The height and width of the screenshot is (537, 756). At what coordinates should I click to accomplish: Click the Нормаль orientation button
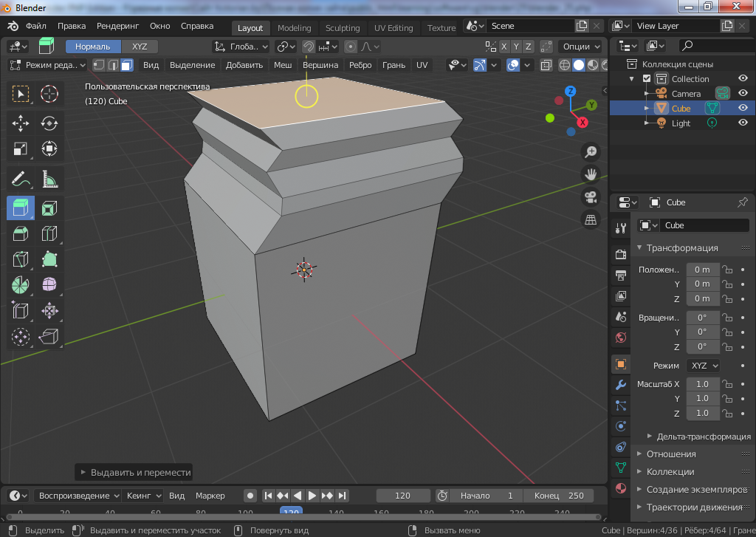[x=93, y=47]
